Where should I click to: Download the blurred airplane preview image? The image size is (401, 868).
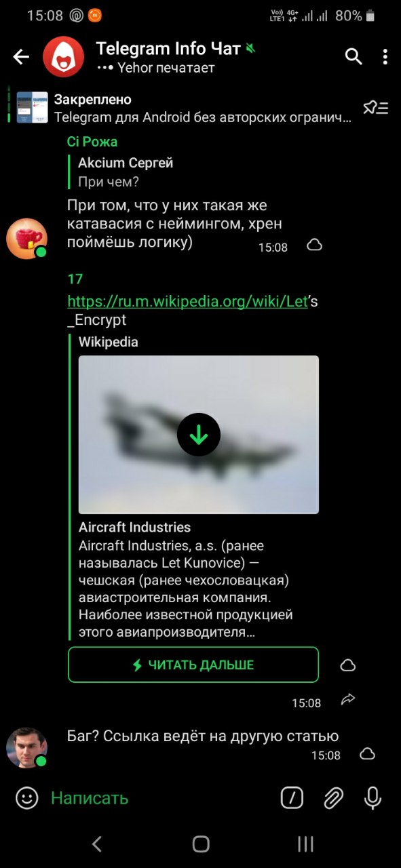(199, 434)
